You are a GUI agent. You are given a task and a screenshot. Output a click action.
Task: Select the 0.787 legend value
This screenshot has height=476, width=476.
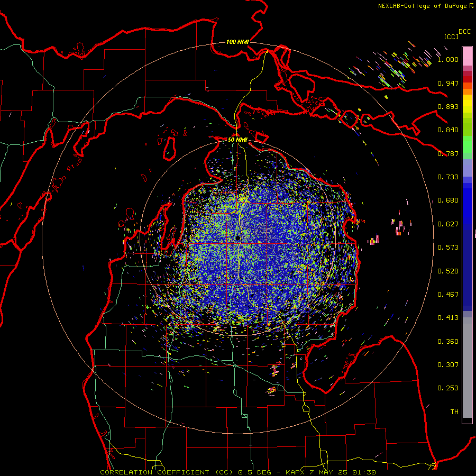click(x=448, y=153)
